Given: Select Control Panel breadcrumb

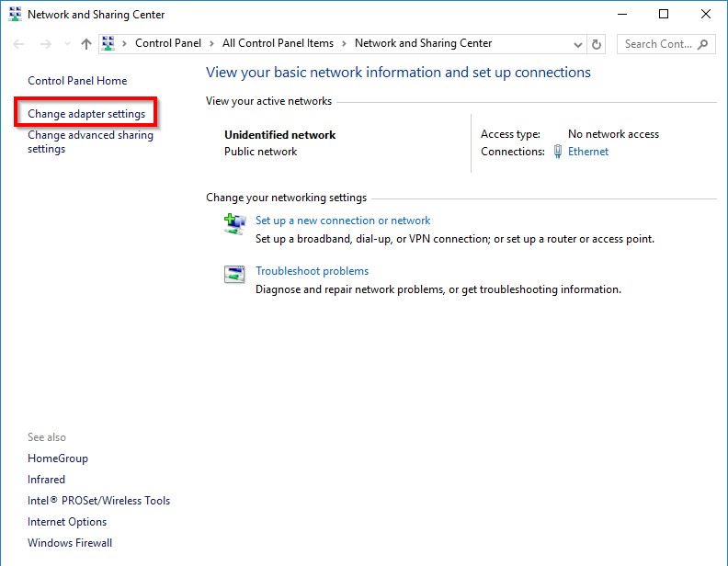Looking at the screenshot, I should [168, 43].
